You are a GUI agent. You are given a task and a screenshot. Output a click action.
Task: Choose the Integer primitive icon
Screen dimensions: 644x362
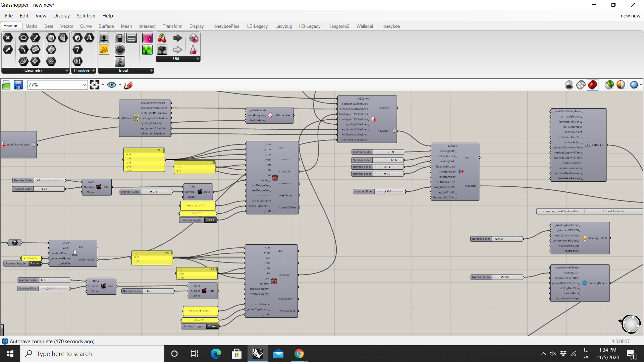point(77,50)
